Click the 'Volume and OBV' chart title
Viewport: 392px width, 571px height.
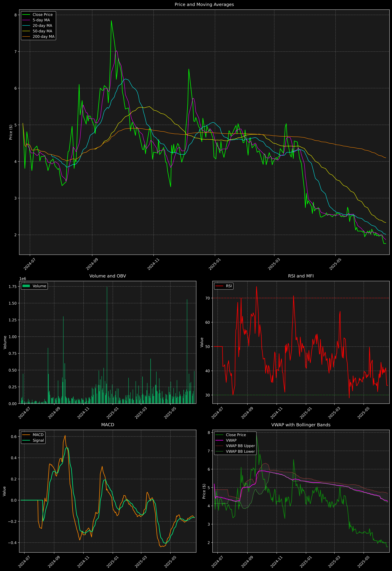coord(108,276)
